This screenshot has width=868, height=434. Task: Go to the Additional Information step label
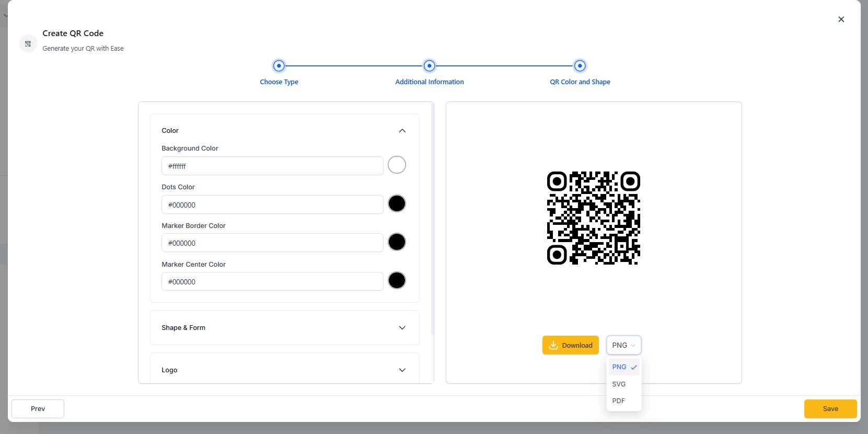[430, 82]
